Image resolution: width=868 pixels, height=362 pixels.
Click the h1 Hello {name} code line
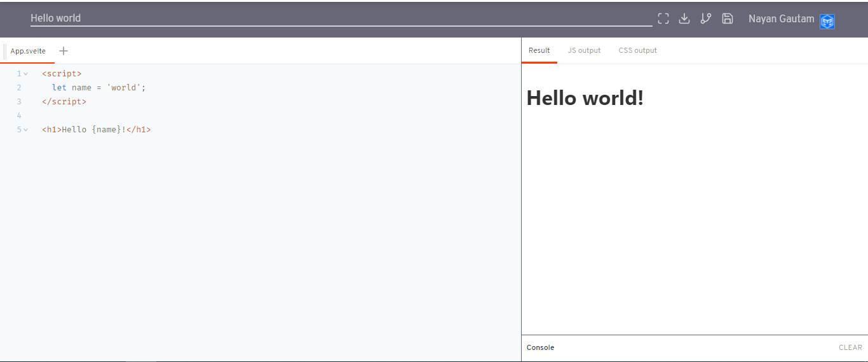click(x=97, y=130)
